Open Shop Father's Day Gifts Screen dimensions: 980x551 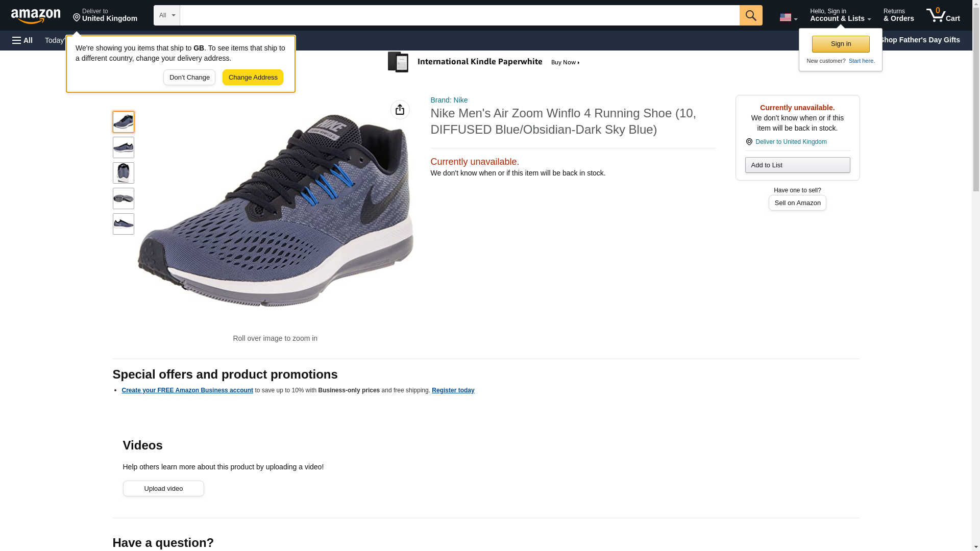tap(919, 40)
